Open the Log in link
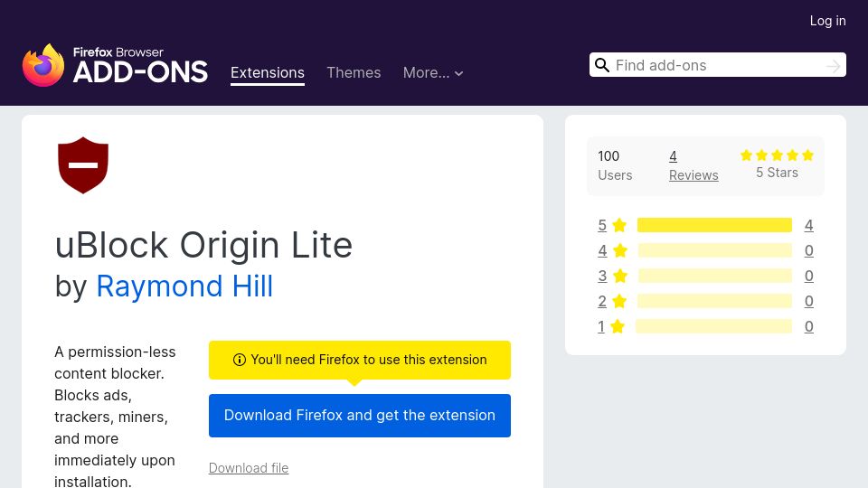Viewport: 868px width, 488px height. click(827, 21)
